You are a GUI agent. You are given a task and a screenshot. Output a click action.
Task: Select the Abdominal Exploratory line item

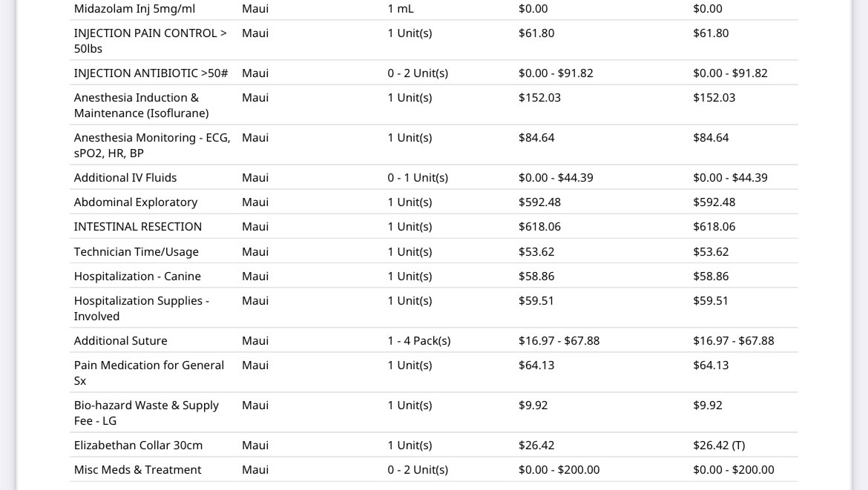tap(136, 202)
